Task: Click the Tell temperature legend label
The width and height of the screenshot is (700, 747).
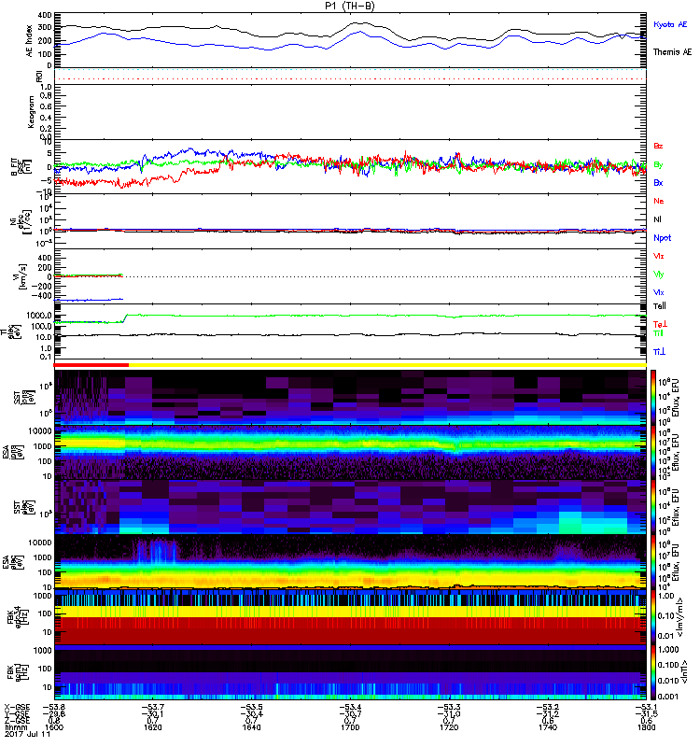Action: point(660,306)
